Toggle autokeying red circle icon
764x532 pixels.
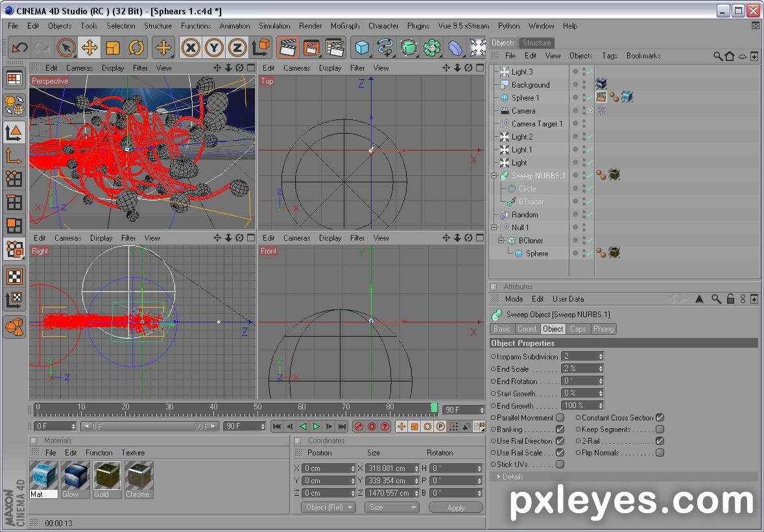click(372, 427)
